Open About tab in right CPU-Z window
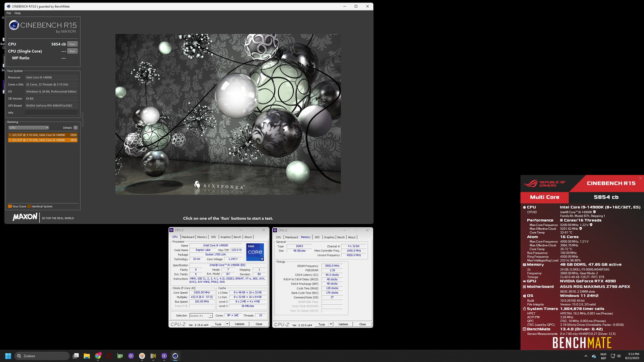The height and width of the screenshot is (362, 644). (x=352, y=237)
